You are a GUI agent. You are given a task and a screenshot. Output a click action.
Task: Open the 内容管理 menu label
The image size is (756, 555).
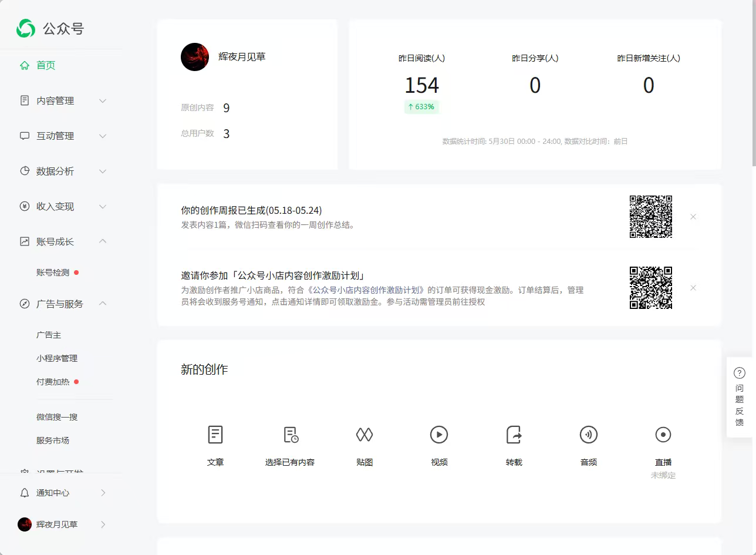tap(55, 100)
